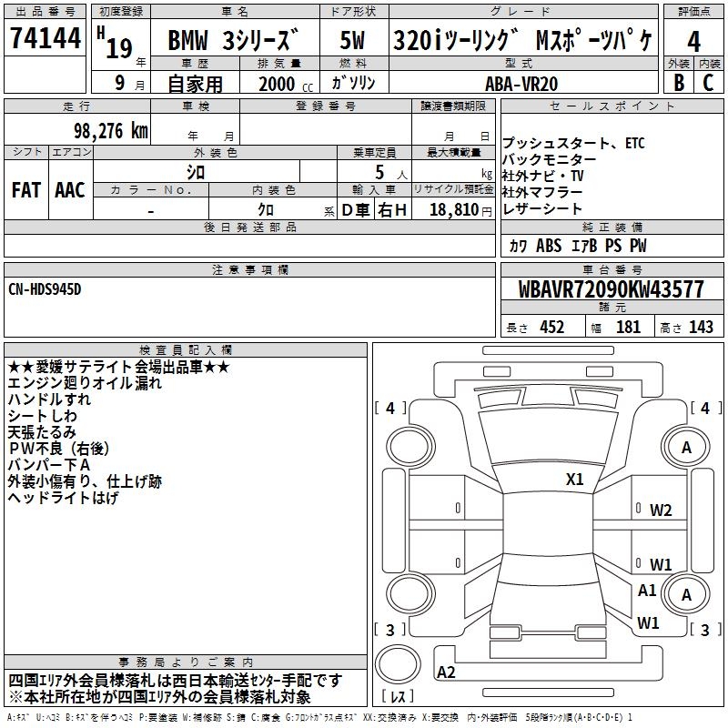
Task: Click the lot number 74144
Action: click(45, 38)
